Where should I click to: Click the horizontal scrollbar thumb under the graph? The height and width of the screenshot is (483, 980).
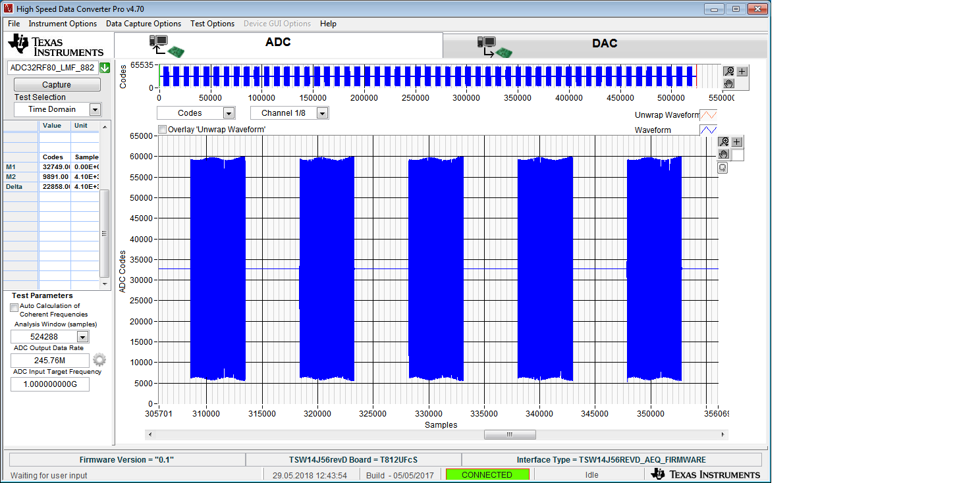tap(510, 434)
